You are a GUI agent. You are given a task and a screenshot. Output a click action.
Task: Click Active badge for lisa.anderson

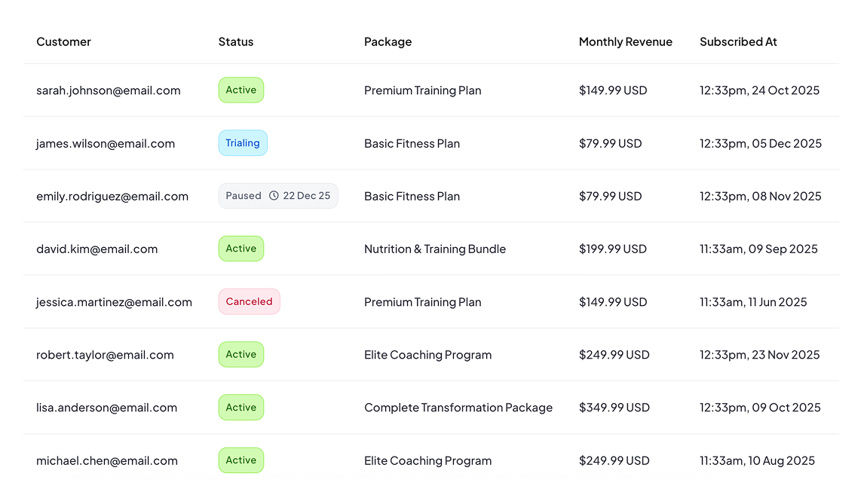click(x=241, y=408)
